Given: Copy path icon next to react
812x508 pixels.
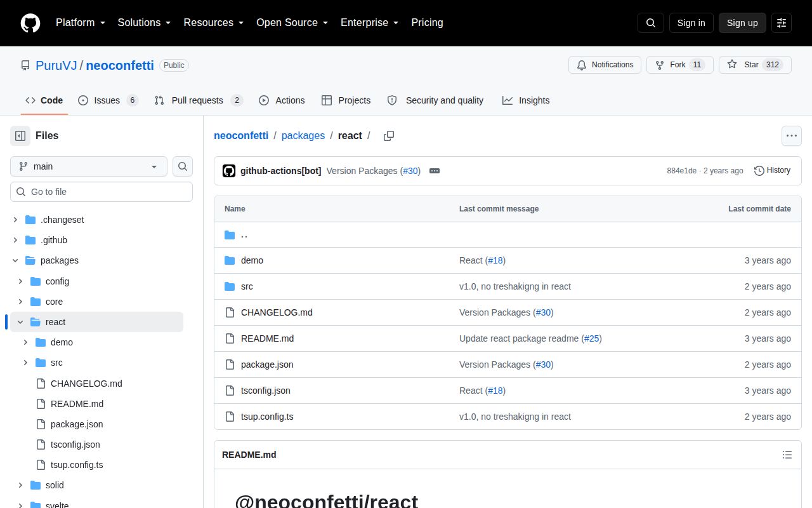Looking at the screenshot, I should click(389, 136).
